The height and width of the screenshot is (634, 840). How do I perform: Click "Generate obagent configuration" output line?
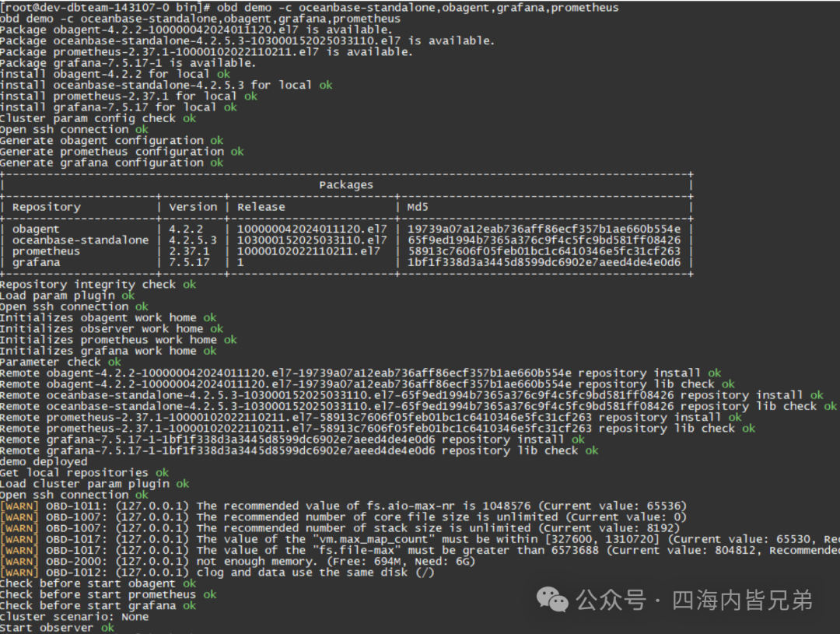111,140
